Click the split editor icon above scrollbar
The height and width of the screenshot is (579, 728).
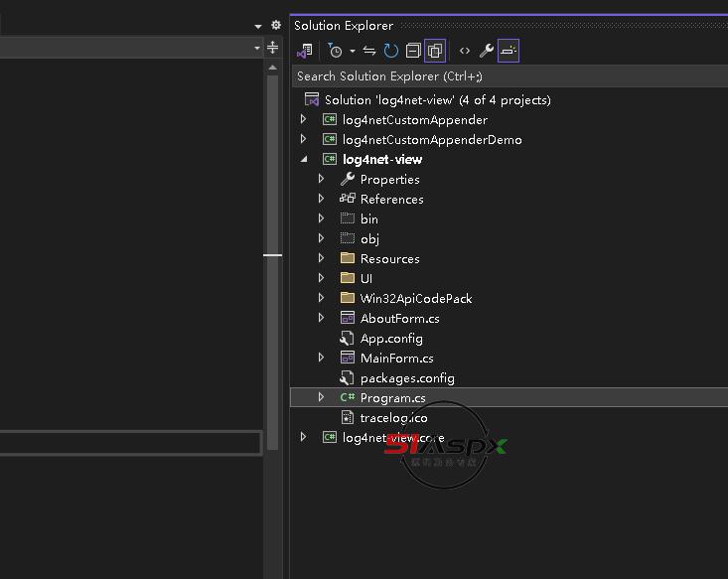[272, 47]
